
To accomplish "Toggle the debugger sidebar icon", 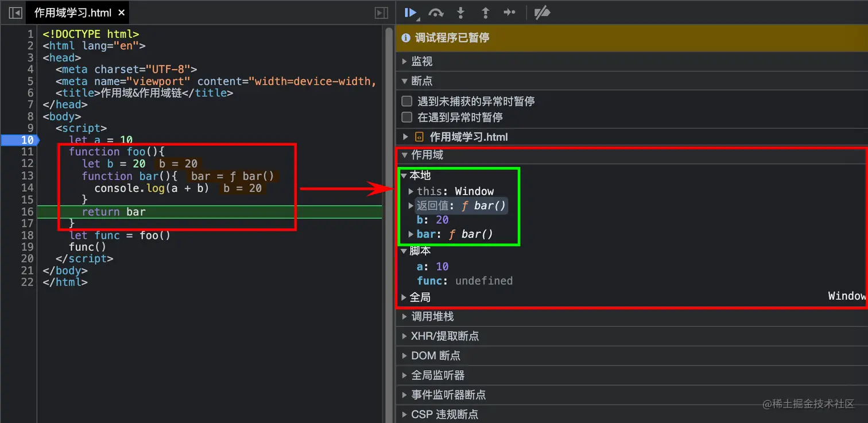I will tap(381, 13).
